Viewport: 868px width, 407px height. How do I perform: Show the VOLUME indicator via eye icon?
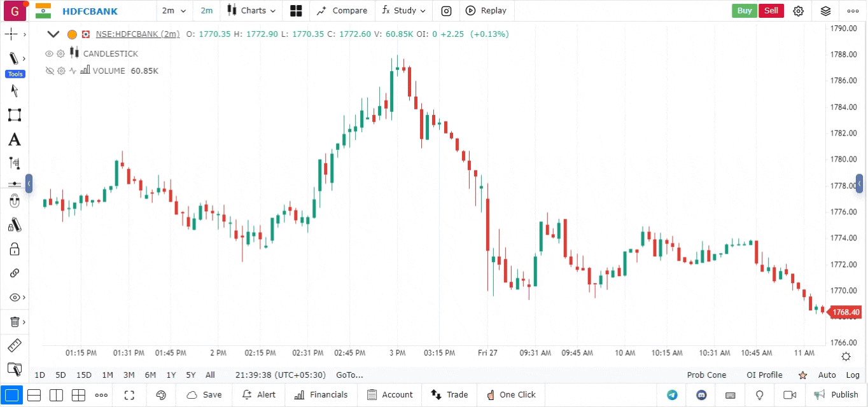coord(49,71)
